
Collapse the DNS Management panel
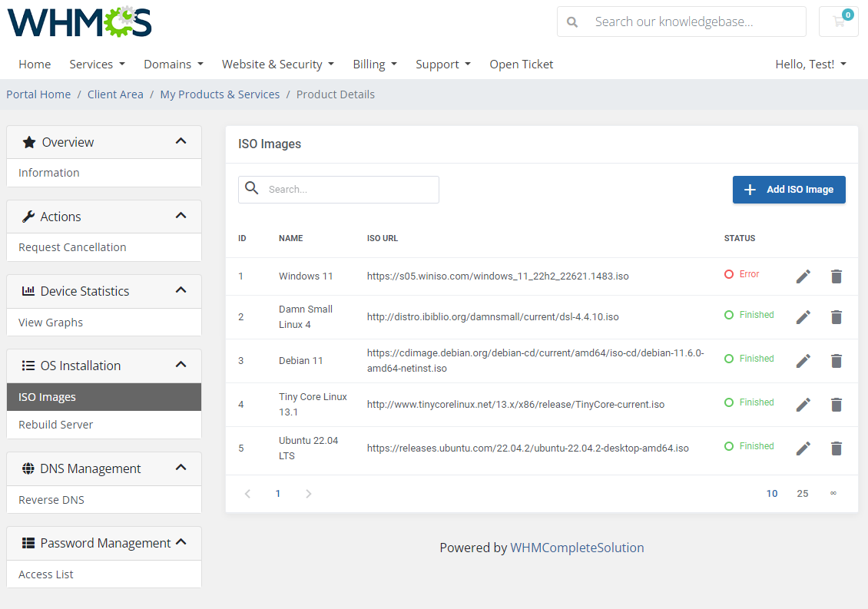pyautogui.click(x=181, y=467)
